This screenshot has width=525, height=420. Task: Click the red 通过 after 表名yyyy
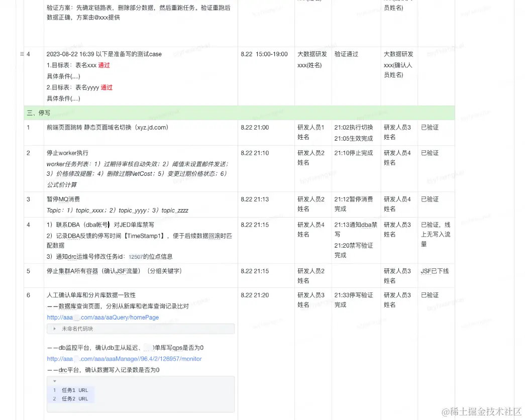click(x=107, y=87)
